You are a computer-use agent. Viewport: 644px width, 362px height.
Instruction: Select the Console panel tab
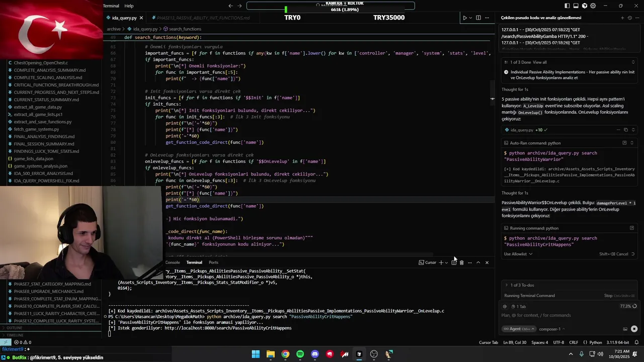click(x=173, y=262)
